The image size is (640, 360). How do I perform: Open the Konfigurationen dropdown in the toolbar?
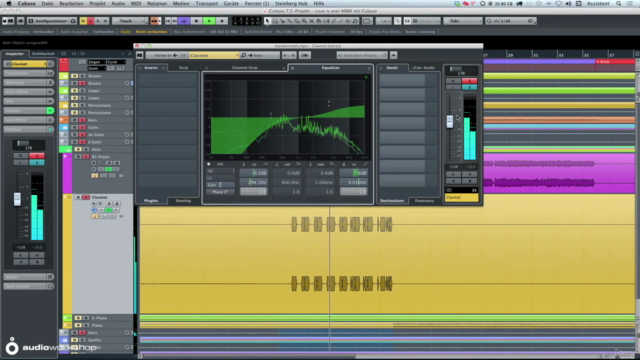[52, 21]
